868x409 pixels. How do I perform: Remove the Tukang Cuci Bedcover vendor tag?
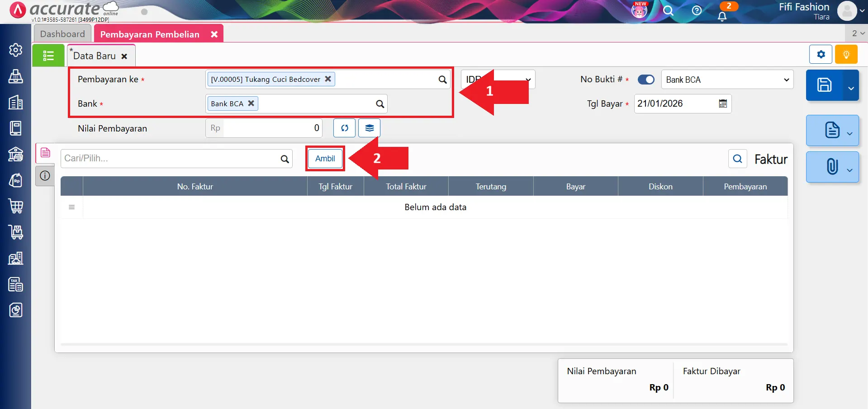[x=328, y=79]
